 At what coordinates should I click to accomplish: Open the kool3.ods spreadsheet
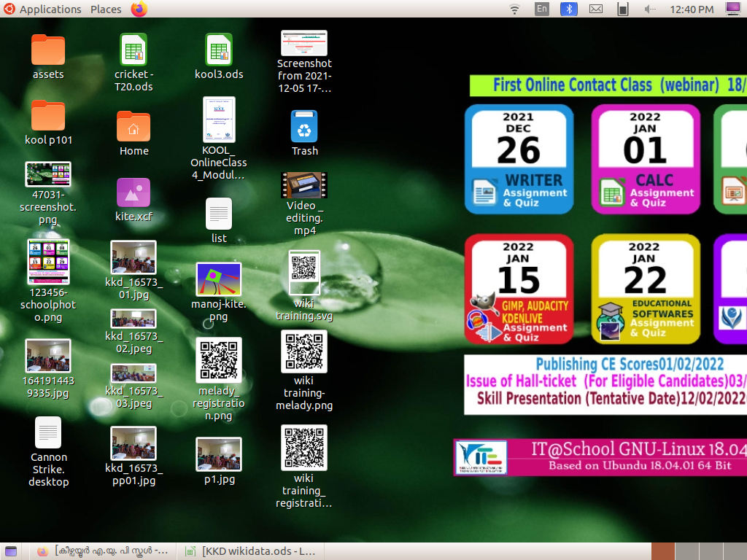pyautogui.click(x=219, y=50)
